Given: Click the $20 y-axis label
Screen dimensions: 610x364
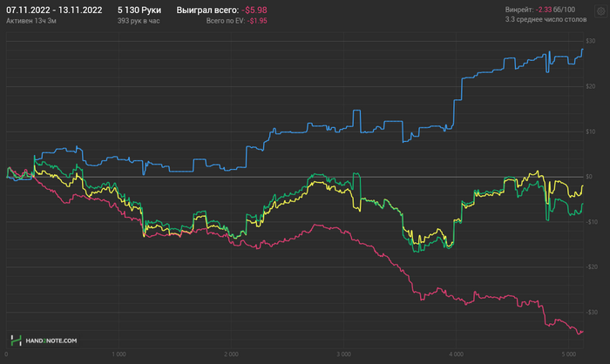Looking at the screenshot, I should 591,86.
